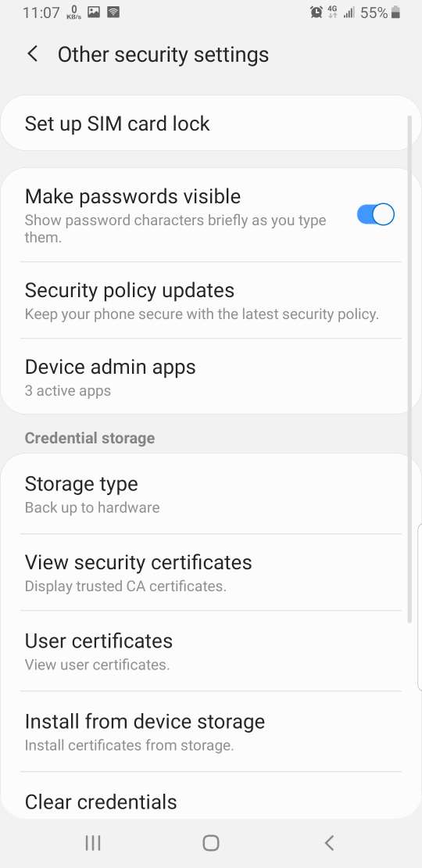Open Storage type setting
The height and width of the screenshot is (868, 422).
pos(211,494)
